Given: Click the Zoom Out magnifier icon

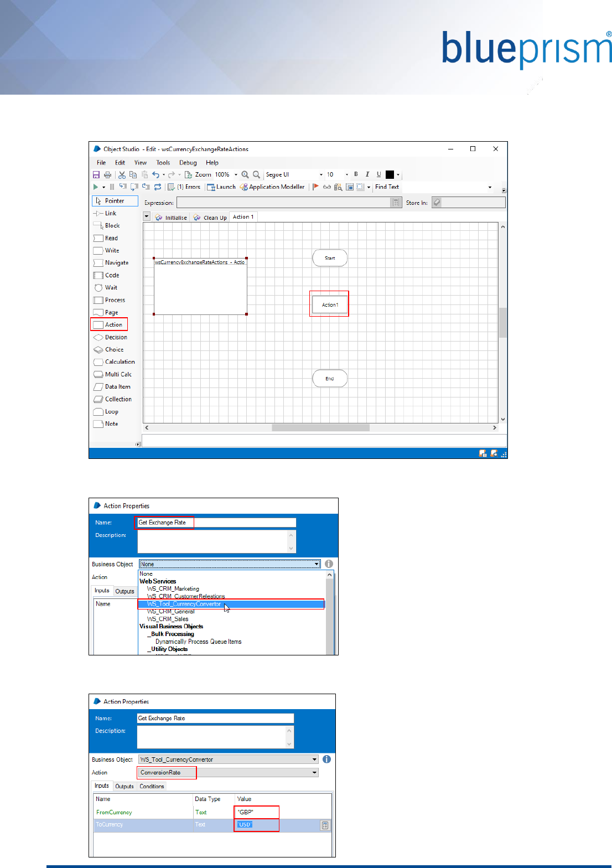Looking at the screenshot, I should coord(256,175).
